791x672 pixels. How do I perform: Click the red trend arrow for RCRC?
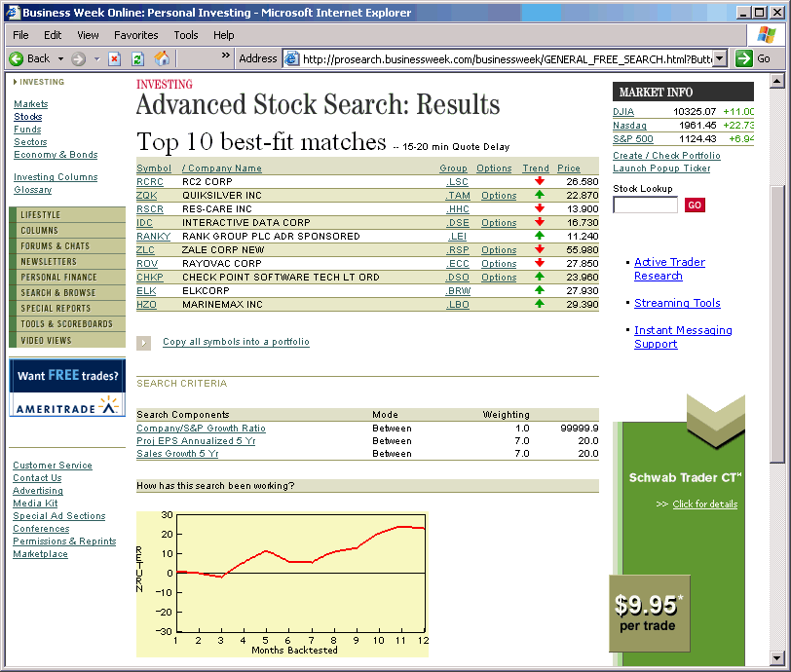[539, 182]
